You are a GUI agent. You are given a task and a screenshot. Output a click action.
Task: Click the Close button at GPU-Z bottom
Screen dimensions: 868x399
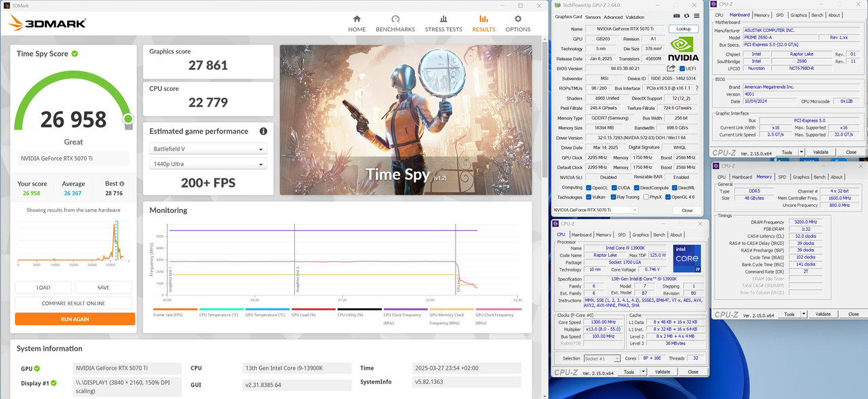coord(687,210)
